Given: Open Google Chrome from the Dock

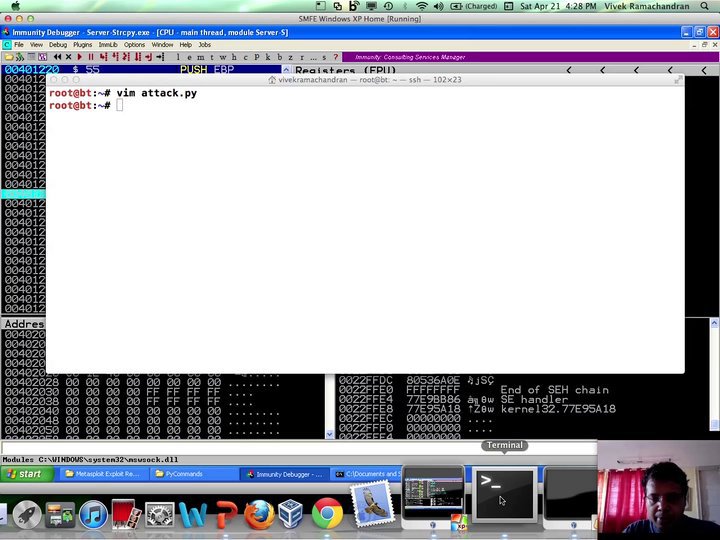Looking at the screenshot, I should point(327,513).
